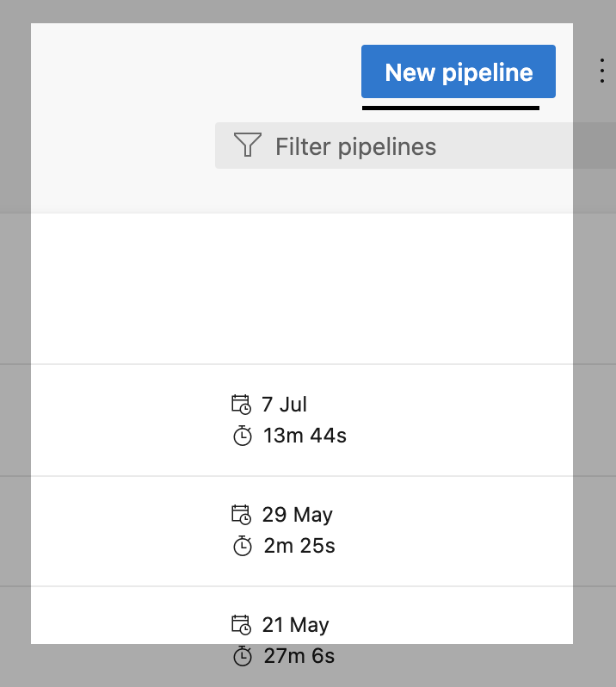This screenshot has height=687, width=616.
Task: Click the calendar icon beside 7 Jul
Action: coord(241,404)
